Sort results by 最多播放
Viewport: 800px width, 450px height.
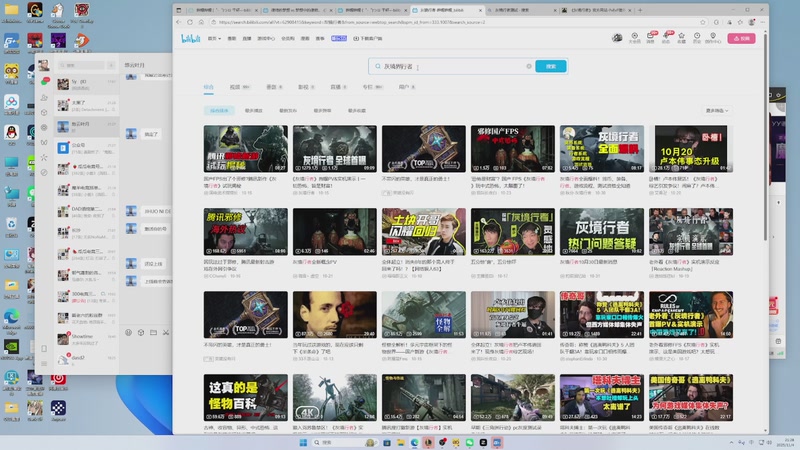tap(253, 110)
